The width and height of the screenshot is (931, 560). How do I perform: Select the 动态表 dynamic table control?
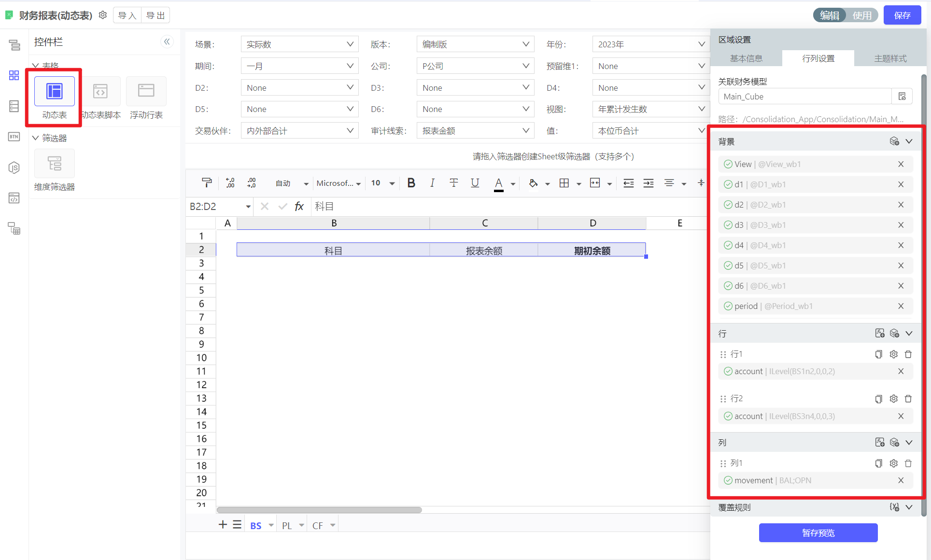(x=54, y=91)
